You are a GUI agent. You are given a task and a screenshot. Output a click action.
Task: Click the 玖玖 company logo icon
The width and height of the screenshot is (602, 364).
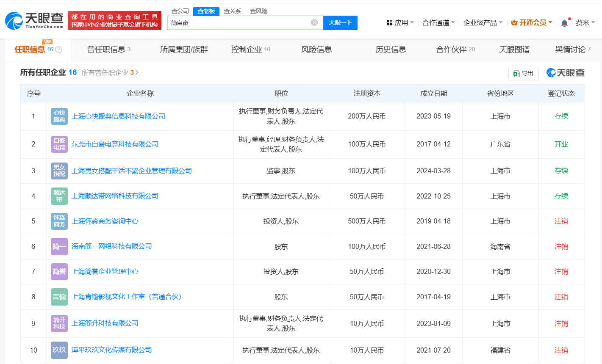coord(59,350)
